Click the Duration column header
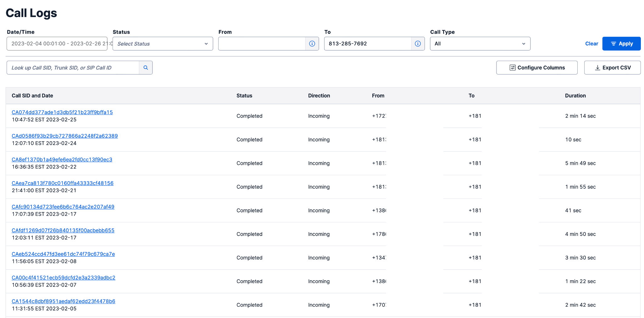644x318 pixels. pyautogui.click(x=575, y=96)
